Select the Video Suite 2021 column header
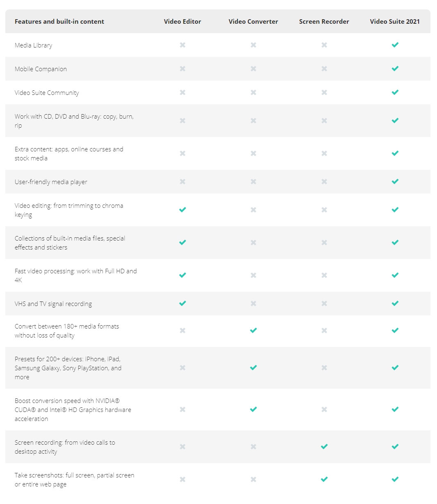 tap(395, 22)
